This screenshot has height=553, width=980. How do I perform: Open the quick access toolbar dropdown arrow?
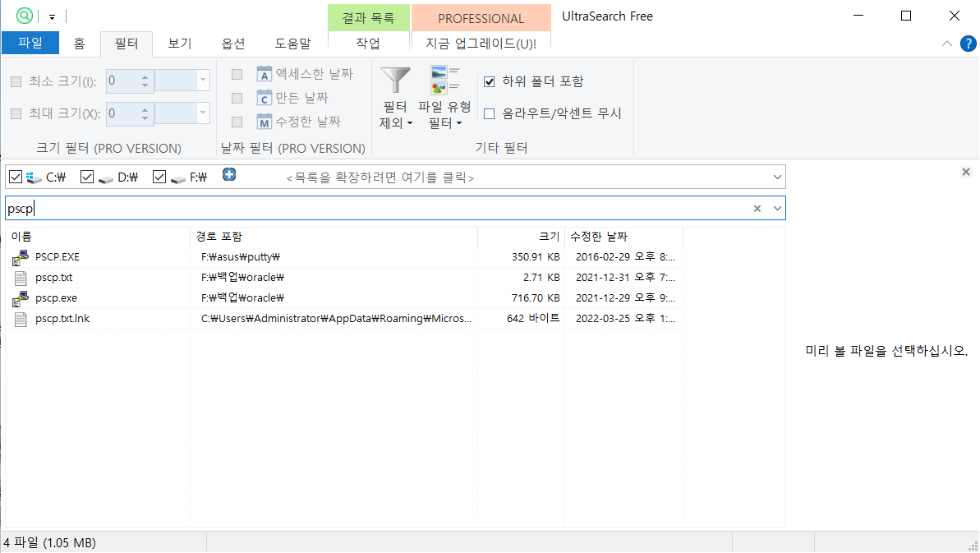[x=52, y=17]
